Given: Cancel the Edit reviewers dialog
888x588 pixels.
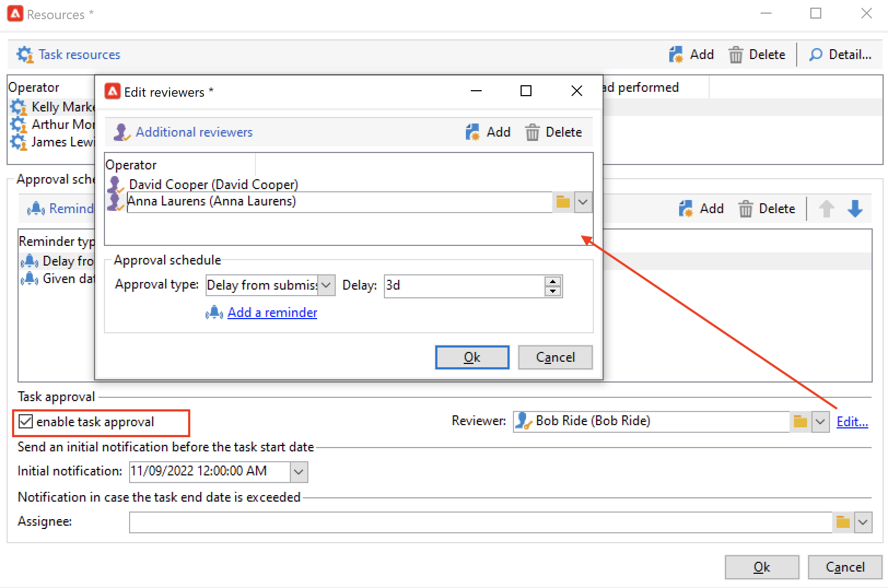Looking at the screenshot, I should (x=556, y=357).
